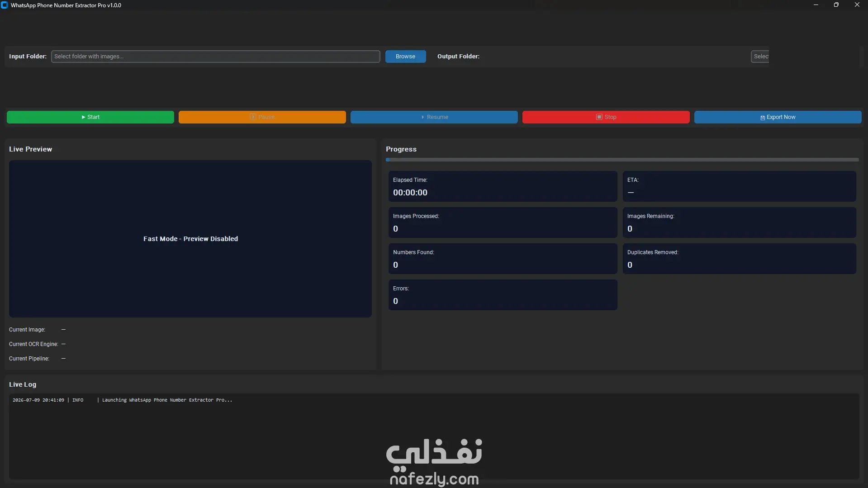Click the window title text in the title bar
This screenshot has width=868, height=488.
pyautogui.click(x=66, y=5)
